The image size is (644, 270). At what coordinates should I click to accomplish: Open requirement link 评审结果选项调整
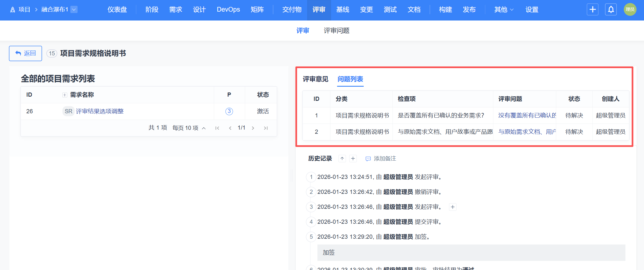(100, 111)
